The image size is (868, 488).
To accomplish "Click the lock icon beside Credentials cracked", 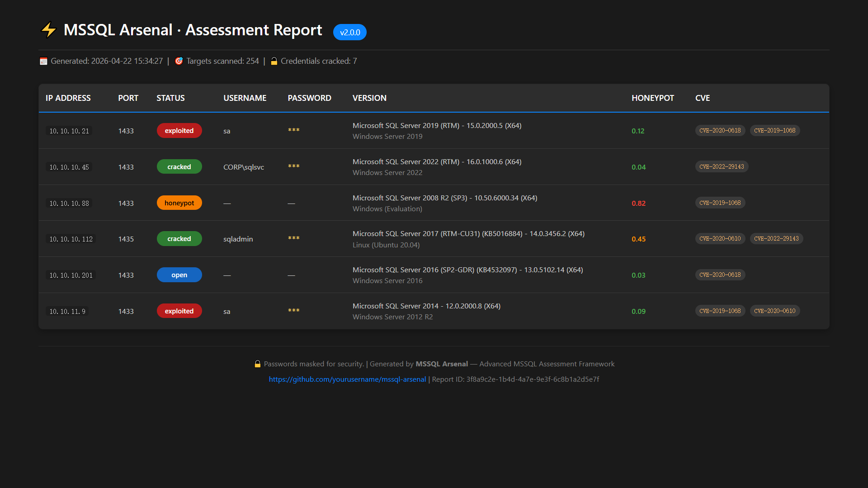I will coord(274,61).
